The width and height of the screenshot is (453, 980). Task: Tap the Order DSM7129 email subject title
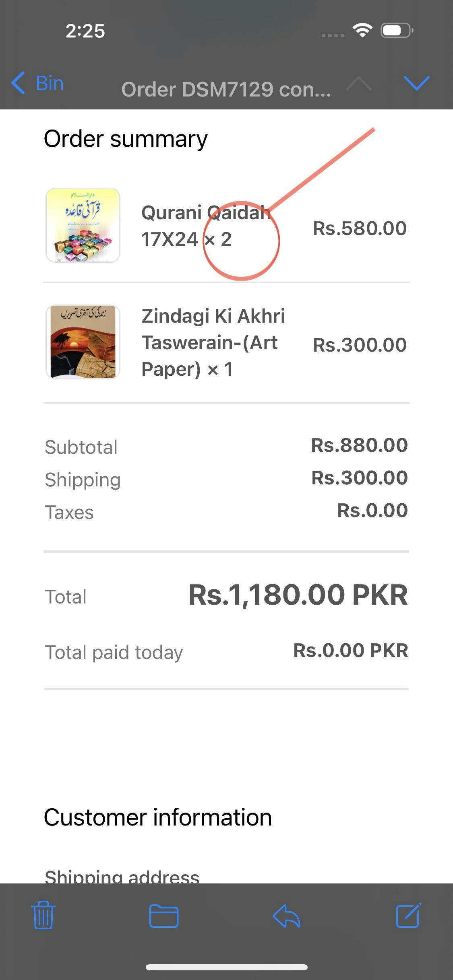(226, 89)
